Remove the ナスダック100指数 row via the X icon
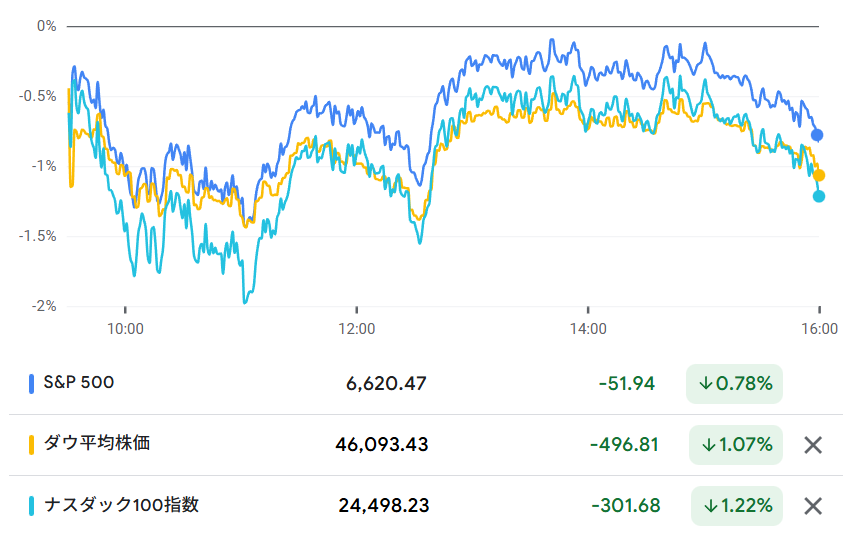848x534 pixels. [813, 506]
